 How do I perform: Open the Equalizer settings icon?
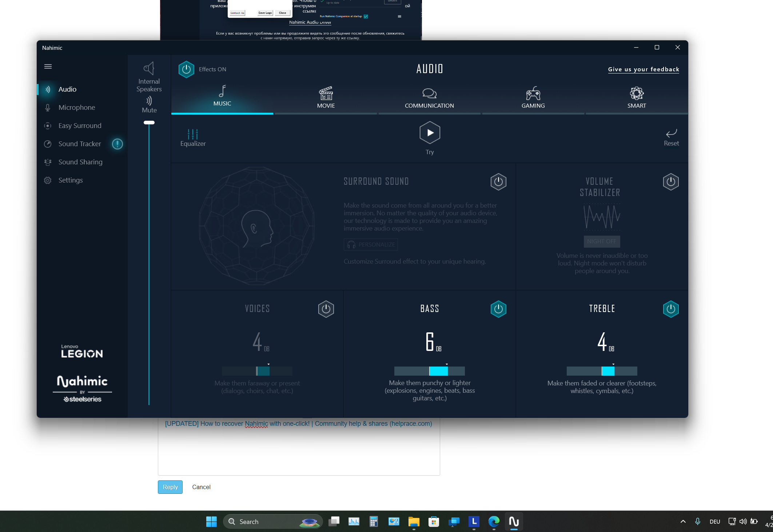[x=192, y=135]
